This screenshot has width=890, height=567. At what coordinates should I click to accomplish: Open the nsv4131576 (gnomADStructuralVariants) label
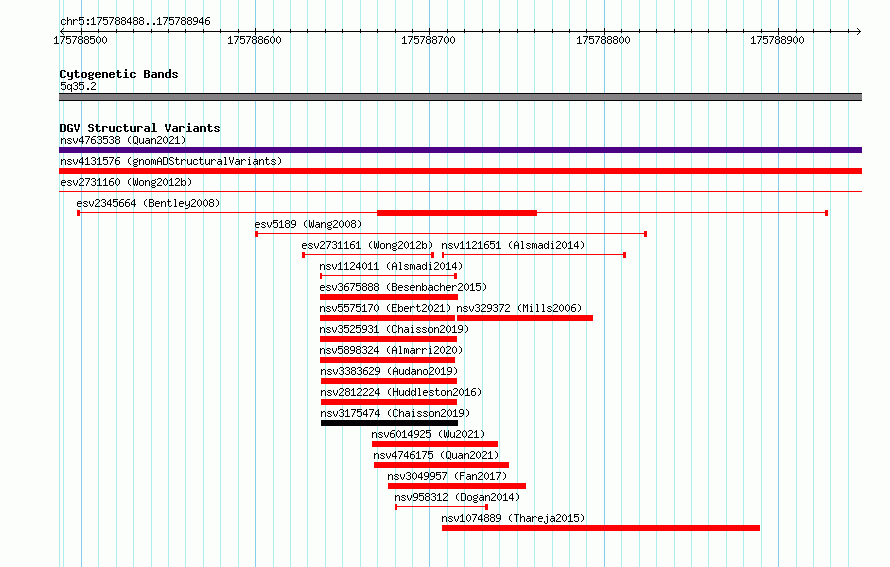coord(171,161)
